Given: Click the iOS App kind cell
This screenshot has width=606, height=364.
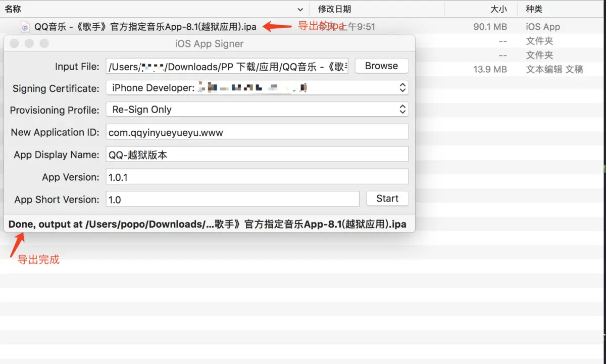Looking at the screenshot, I should coord(543,27).
